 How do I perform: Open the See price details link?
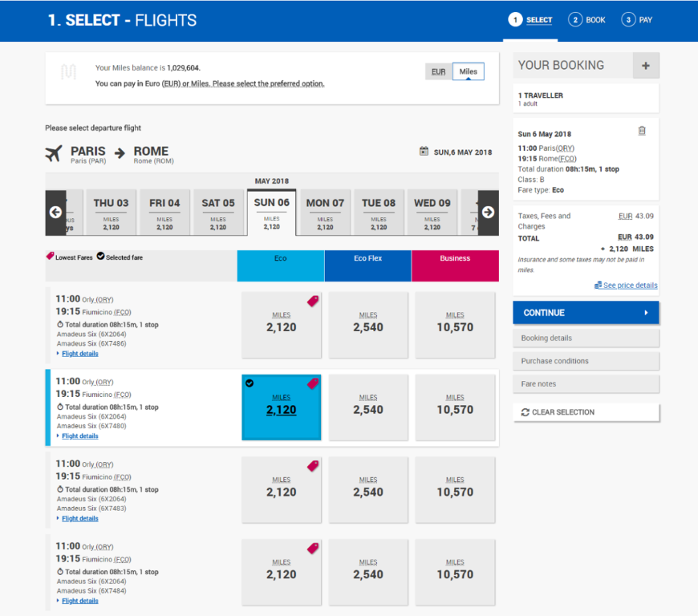click(630, 286)
